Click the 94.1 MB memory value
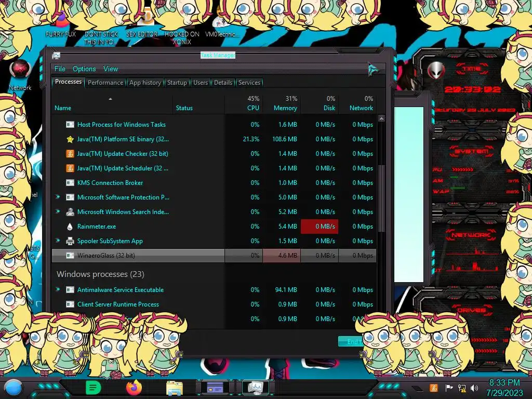Viewport: 532px width, 399px height. point(286,290)
